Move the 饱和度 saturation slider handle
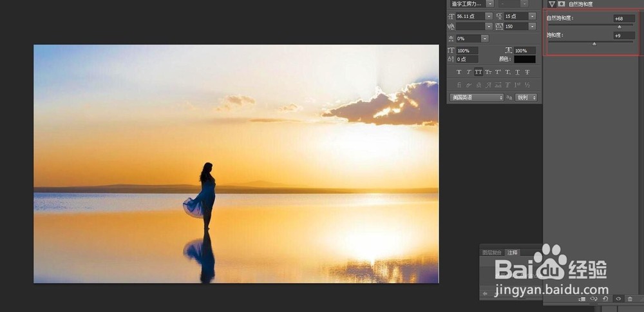 (x=594, y=44)
